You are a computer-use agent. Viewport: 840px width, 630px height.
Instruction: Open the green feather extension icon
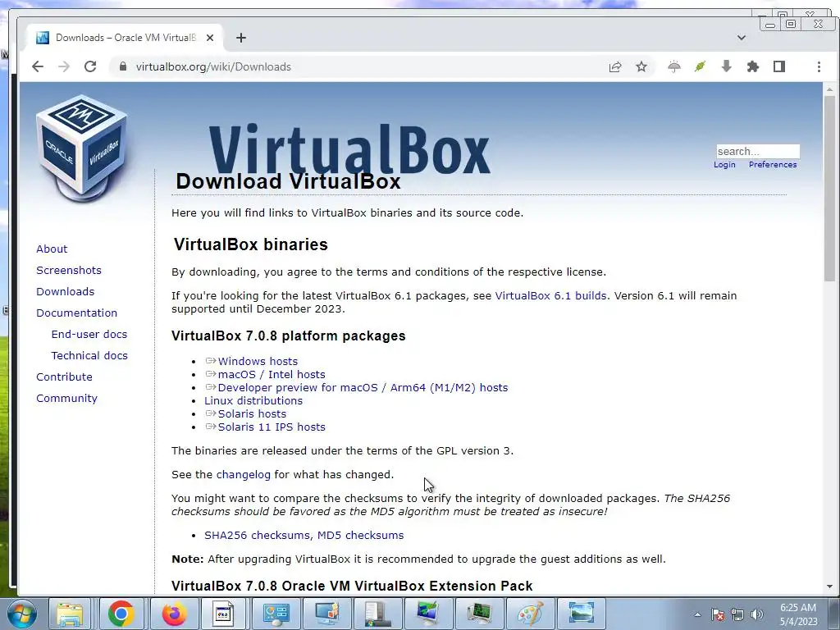tap(701, 66)
